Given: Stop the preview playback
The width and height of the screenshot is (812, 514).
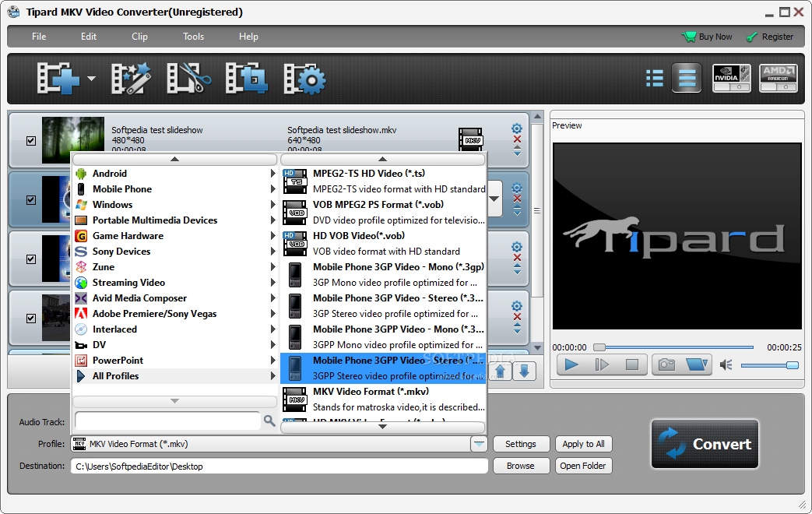Looking at the screenshot, I should click(x=632, y=365).
